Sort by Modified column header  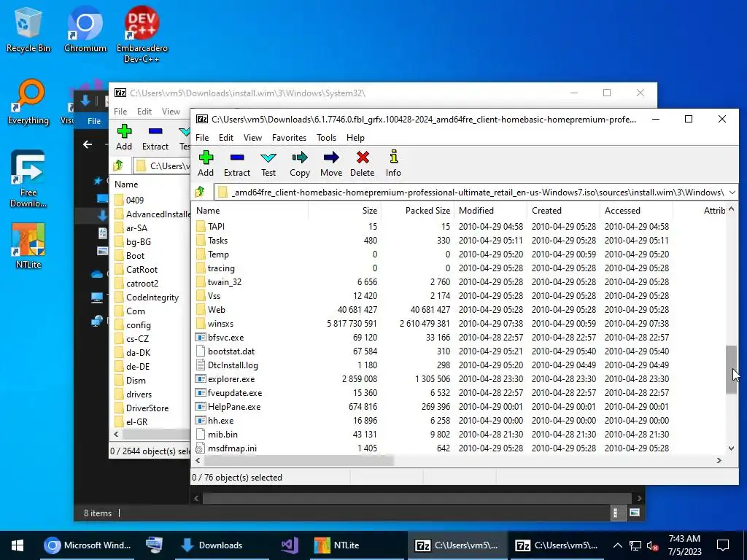pos(491,211)
